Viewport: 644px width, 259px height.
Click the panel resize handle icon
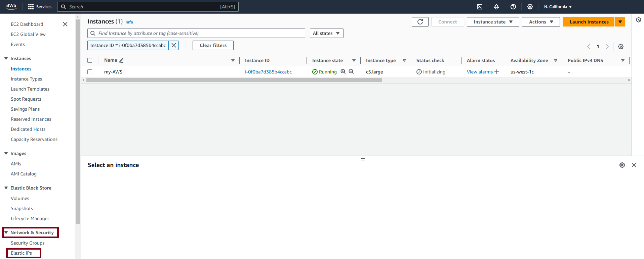(x=363, y=159)
